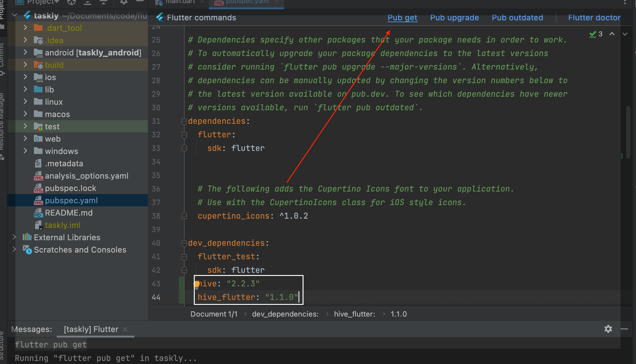Go to previous highlighted problem arrow
Screen dimensions: 636x364
pos(612,34)
